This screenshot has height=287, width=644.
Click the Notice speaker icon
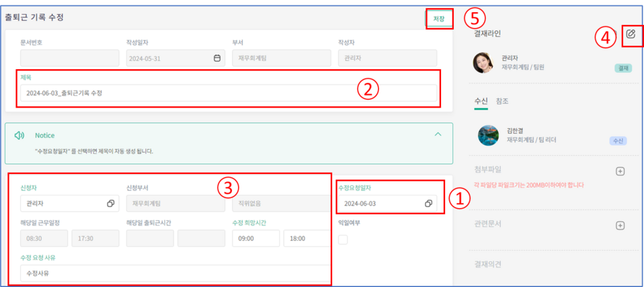19,135
